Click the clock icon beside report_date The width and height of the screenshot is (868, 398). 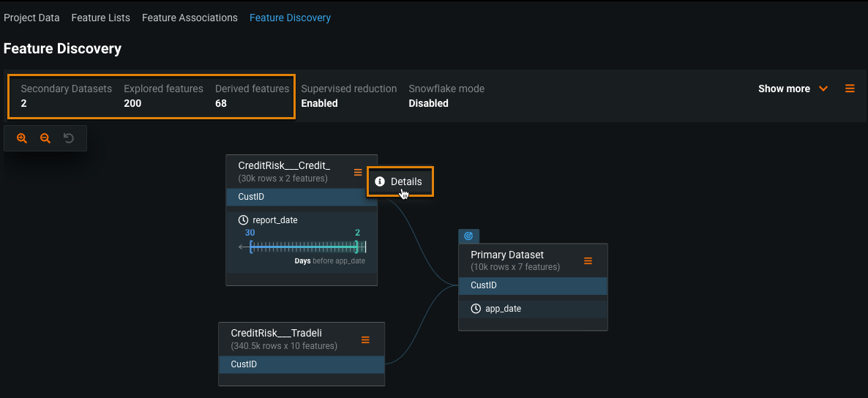click(244, 219)
